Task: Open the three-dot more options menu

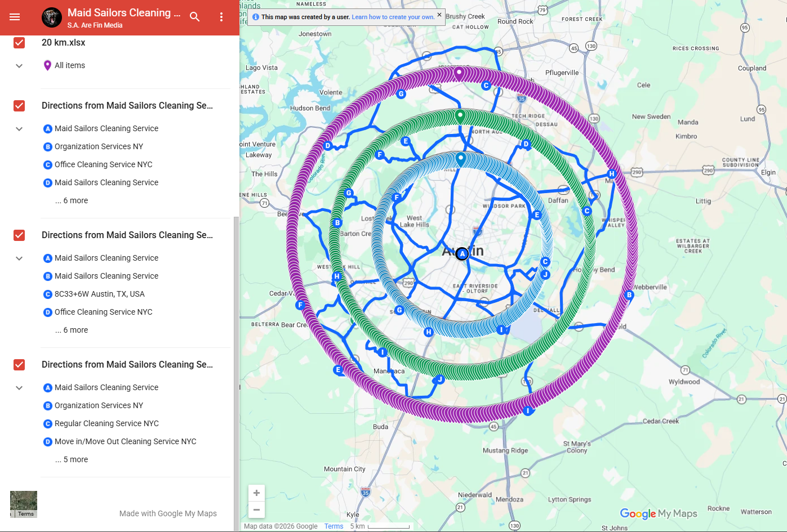Action: 221,17
